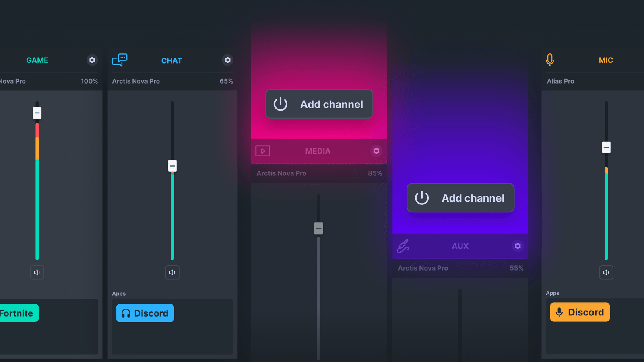The width and height of the screenshot is (644, 362).
Task: Add channel on the MEDIA strip
Action: click(x=319, y=104)
